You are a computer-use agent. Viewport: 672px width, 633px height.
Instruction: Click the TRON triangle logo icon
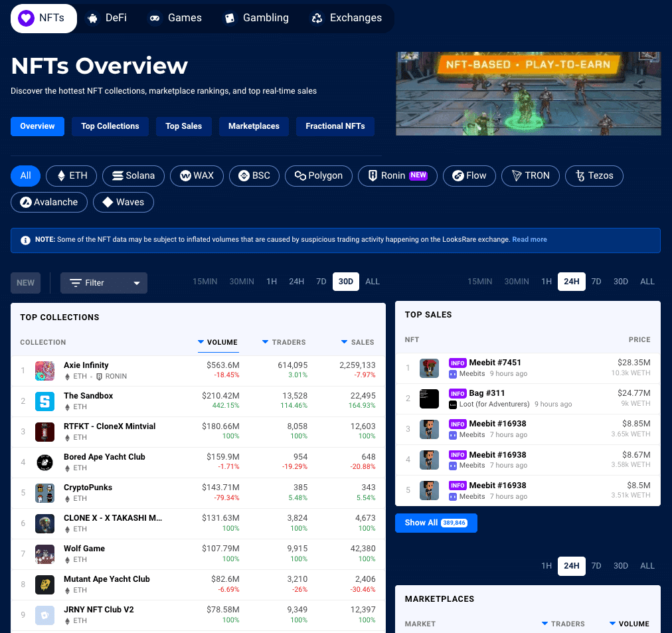(x=517, y=176)
